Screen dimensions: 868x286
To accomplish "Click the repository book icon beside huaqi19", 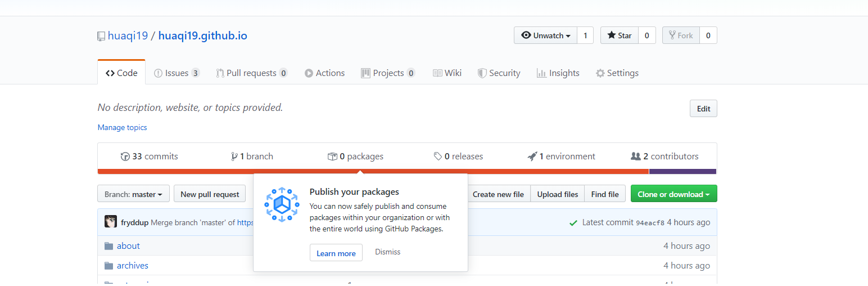I will 101,36.
